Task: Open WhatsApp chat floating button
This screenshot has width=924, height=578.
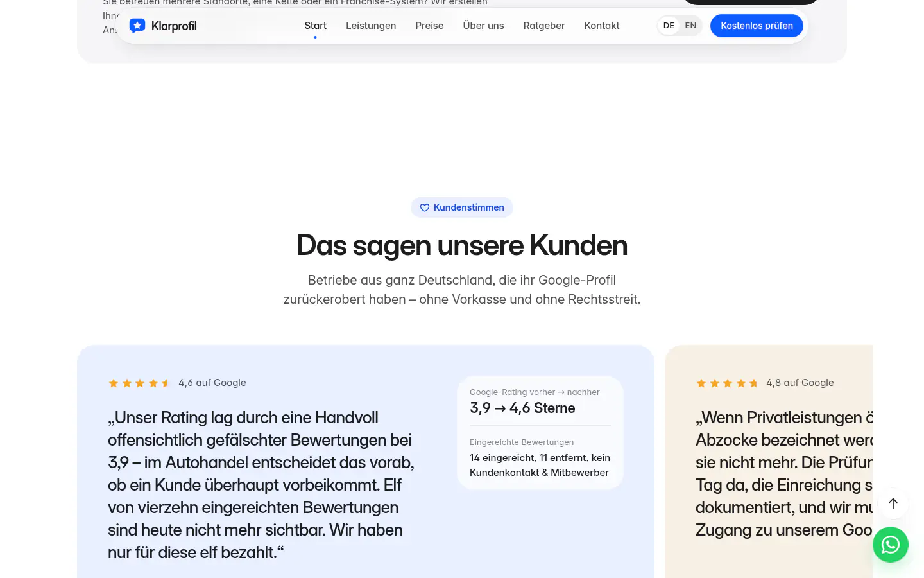Action: 891,545
